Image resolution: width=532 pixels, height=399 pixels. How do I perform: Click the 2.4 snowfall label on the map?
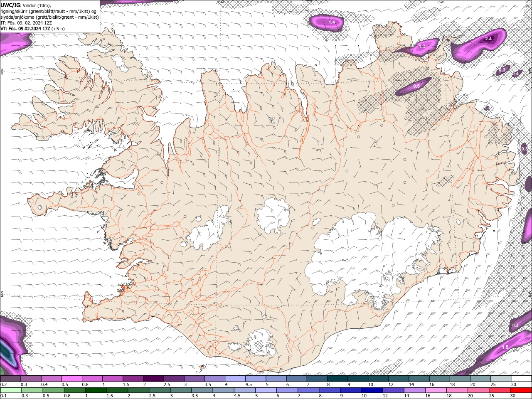coord(488,39)
